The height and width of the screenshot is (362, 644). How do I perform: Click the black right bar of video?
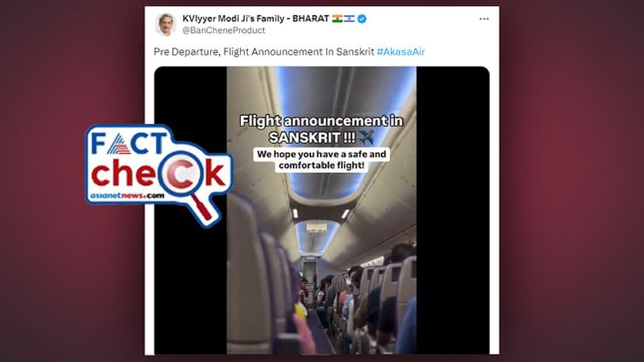pyautogui.click(x=452, y=210)
